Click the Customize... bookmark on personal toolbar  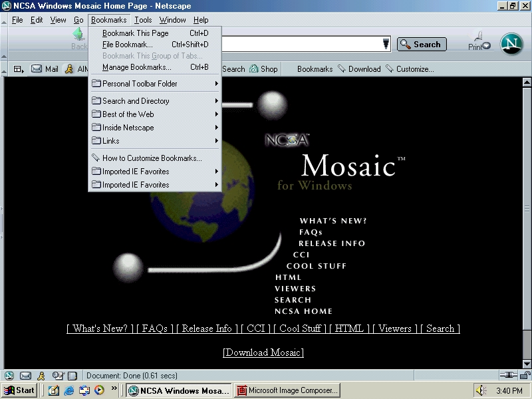tap(410, 69)
